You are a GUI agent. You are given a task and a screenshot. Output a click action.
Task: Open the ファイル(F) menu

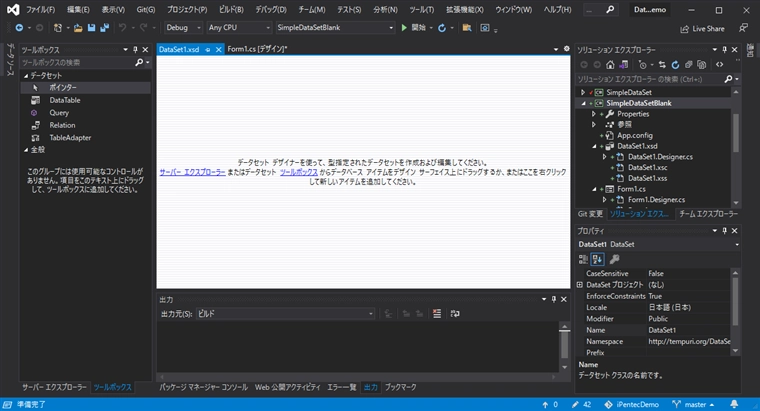tap(40, 10)
